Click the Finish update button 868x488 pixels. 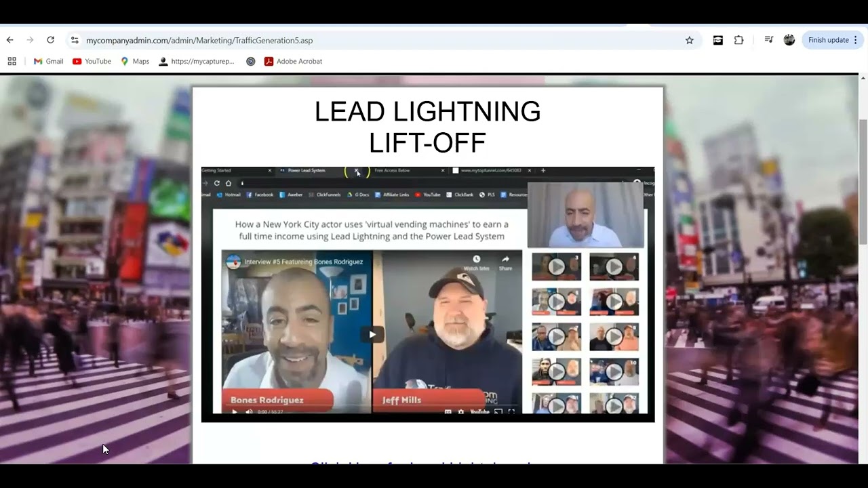point(828,40)
